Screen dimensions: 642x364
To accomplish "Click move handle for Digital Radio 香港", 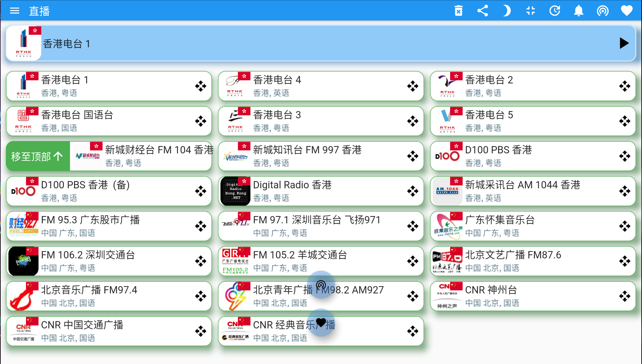I will click(413, 191).
